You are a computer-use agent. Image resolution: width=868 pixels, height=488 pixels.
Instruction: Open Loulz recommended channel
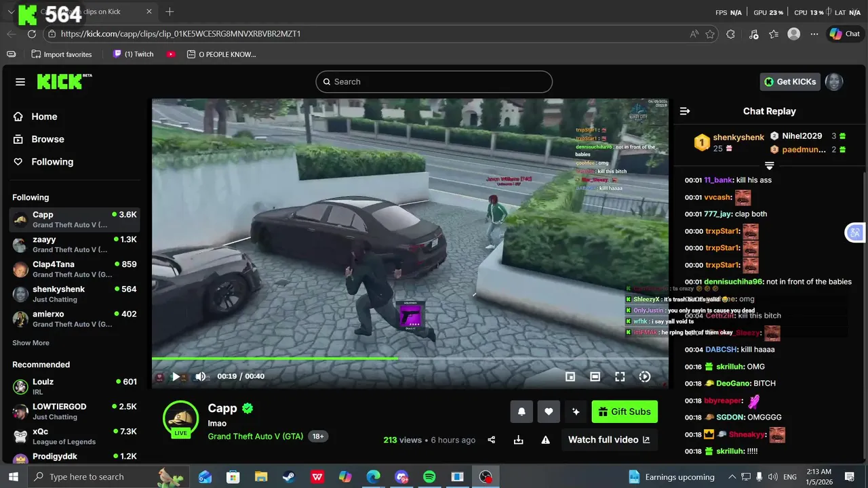pyautogui.click(x=75, y=387)
